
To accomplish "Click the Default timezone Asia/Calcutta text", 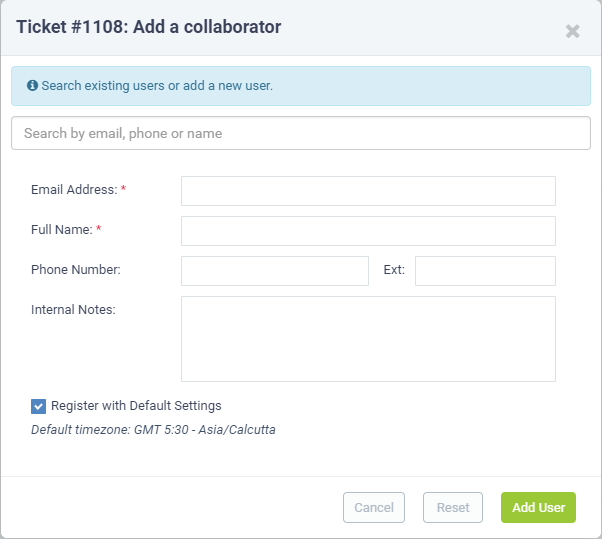I will click(x=153, y=429).
